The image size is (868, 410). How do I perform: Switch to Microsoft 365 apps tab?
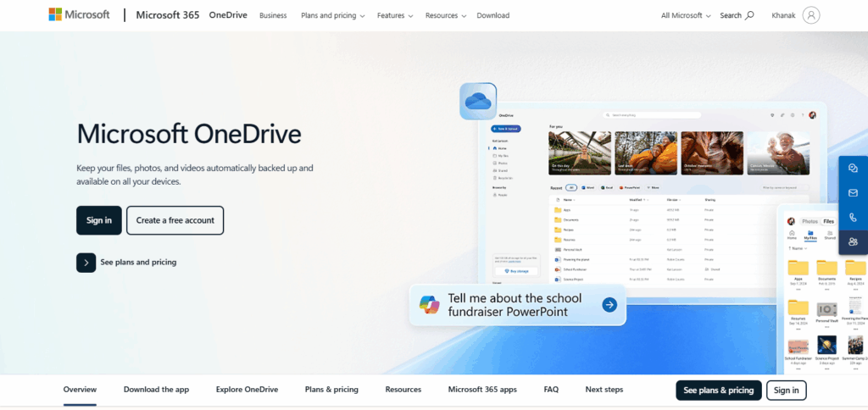[x=482, y=390]
